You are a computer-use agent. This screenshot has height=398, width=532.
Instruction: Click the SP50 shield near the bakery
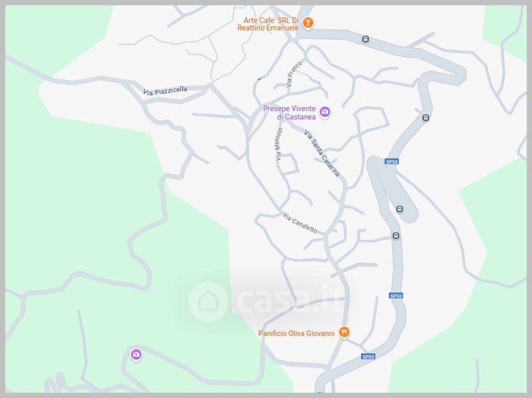[x=368, y=357]
